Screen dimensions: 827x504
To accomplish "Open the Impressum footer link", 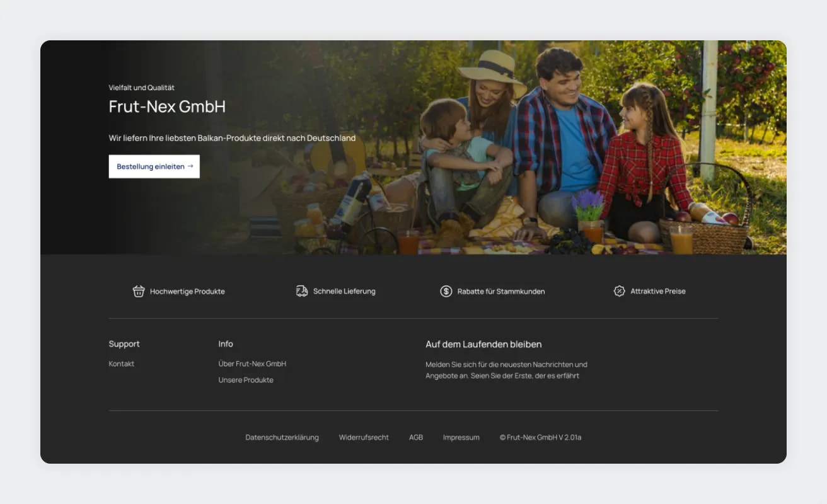I will tap(461, 437).
